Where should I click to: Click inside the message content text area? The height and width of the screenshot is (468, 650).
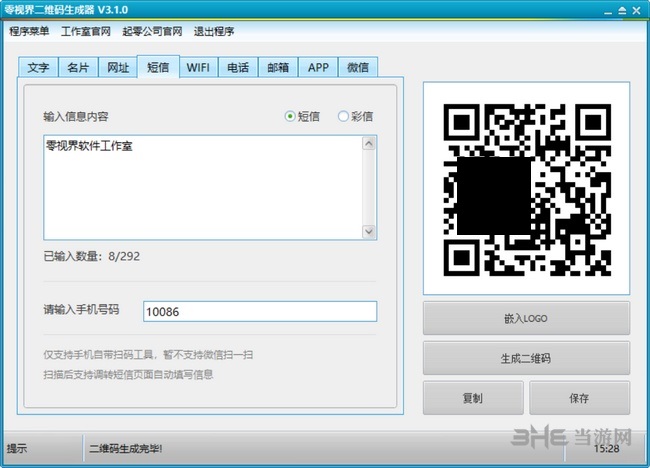(x=203, y=187)
